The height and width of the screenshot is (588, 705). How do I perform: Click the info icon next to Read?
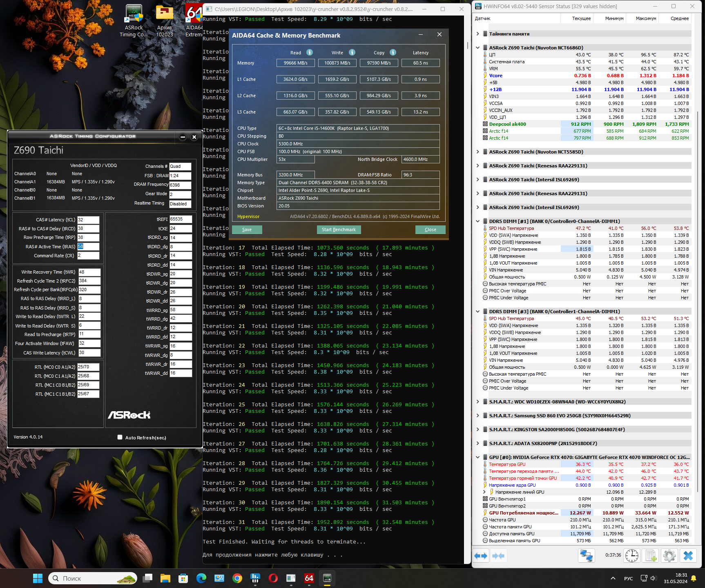[310, 52]
